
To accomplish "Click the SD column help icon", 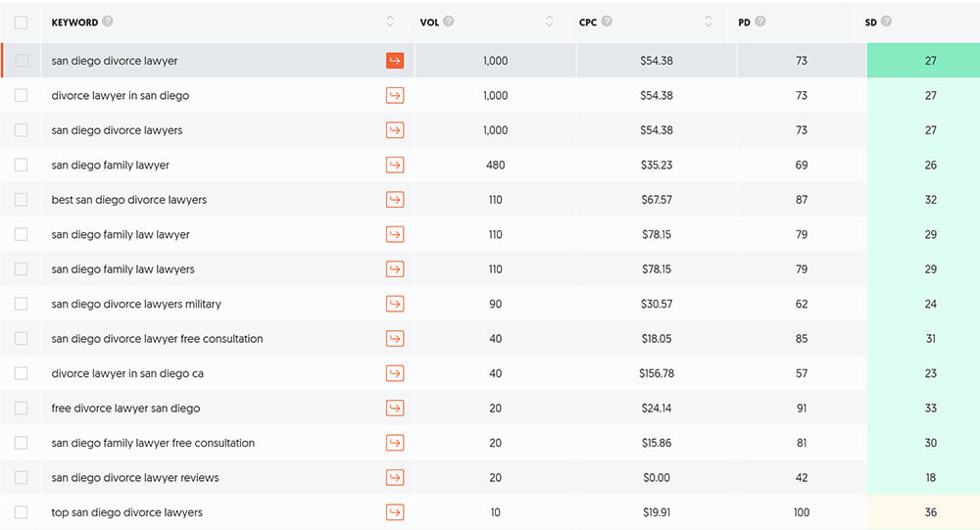I will coord(886,22).
